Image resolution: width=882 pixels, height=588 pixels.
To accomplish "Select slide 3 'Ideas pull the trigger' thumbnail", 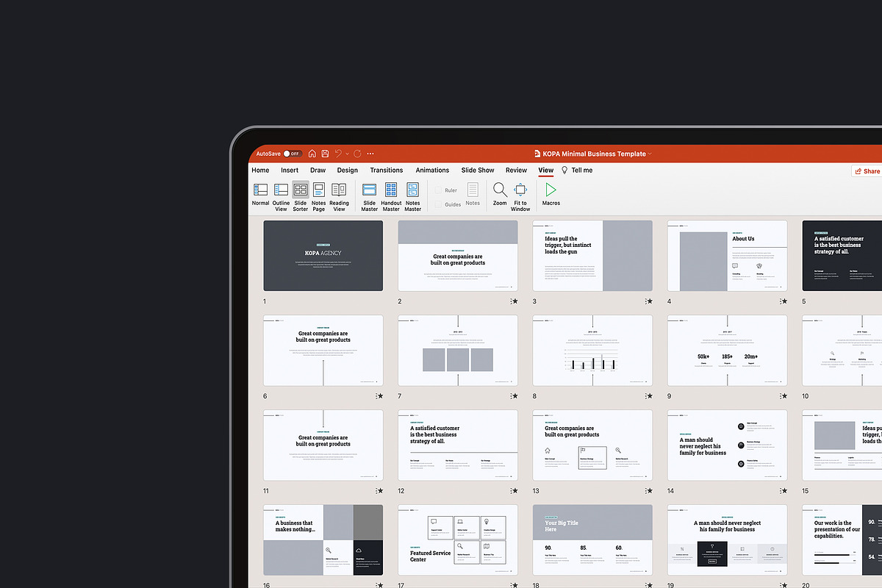I will (592, 256).
